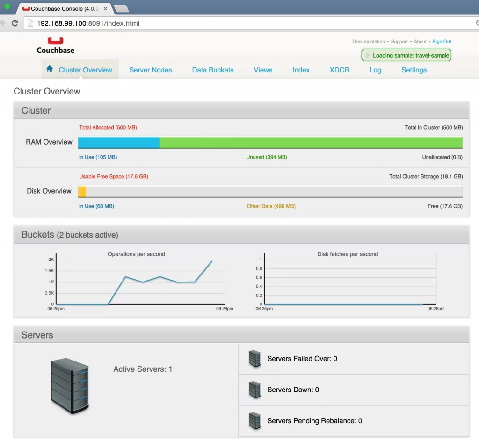The height and width of the screenshot is (448, 479).
Task: Click the Operations per second graph
Action: (x=140, y=279)
